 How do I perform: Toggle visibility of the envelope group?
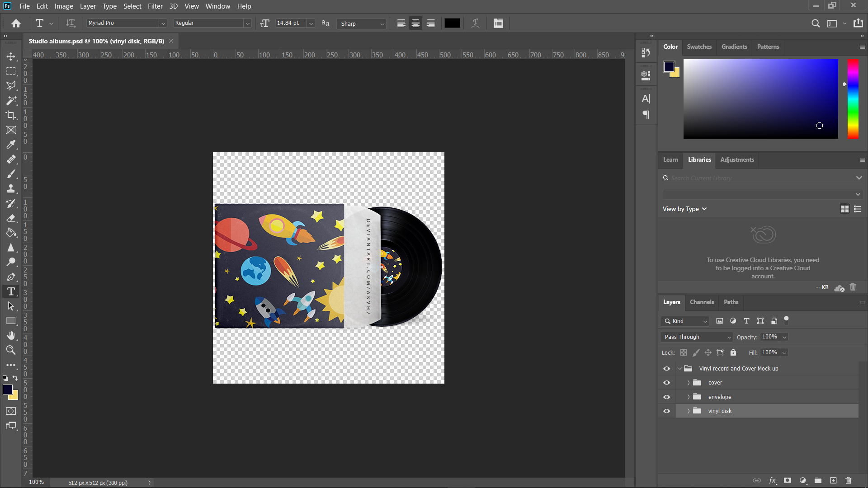pyautogui.click(x=666, y=397)
